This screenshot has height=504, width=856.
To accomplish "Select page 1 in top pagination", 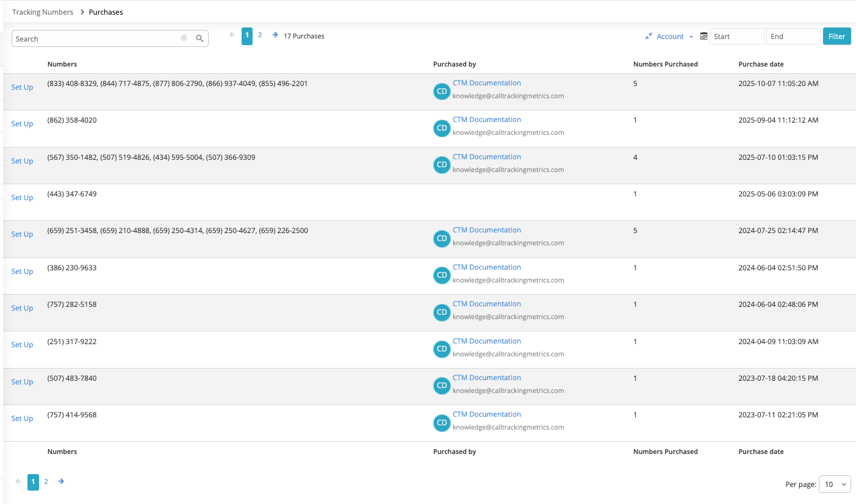I will pos(247,36).
